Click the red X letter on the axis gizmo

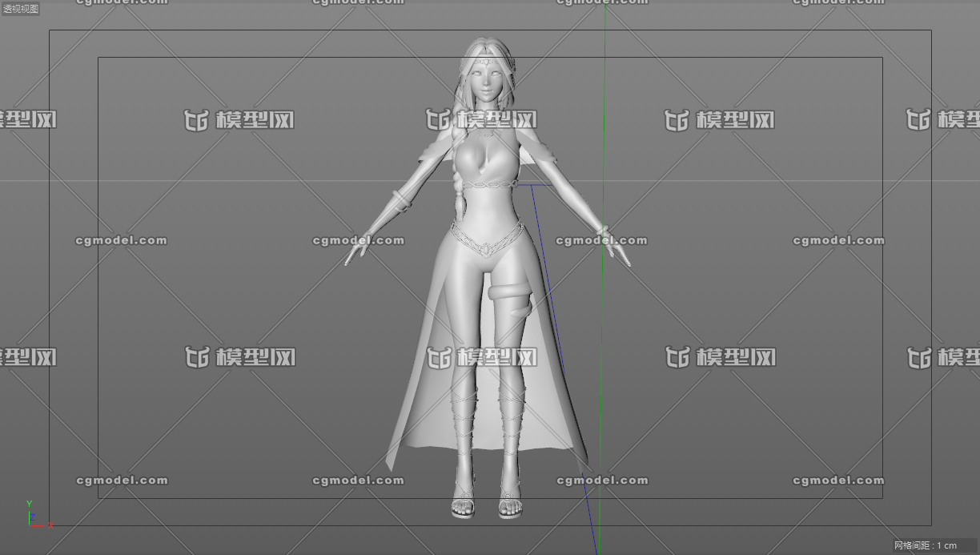[x=51, y=525]
